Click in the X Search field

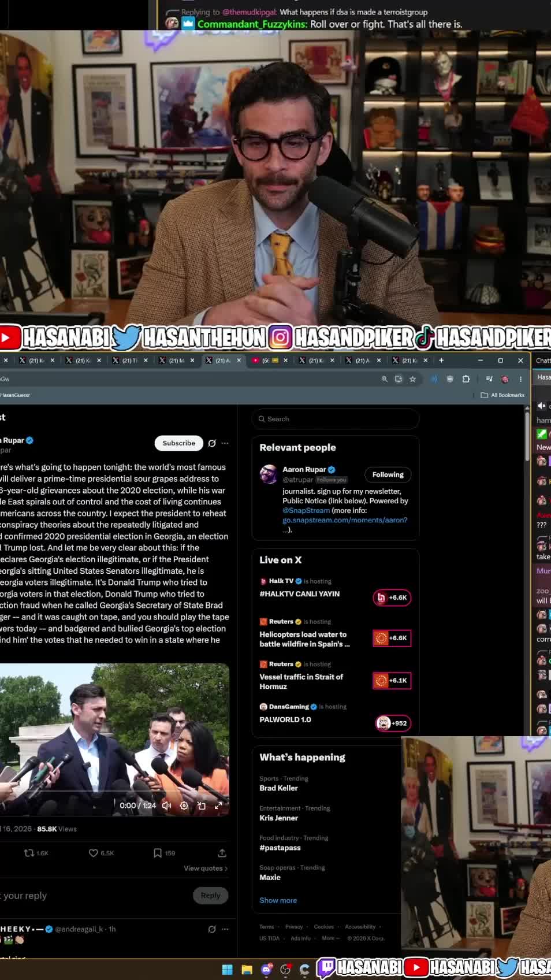point(335,419)
